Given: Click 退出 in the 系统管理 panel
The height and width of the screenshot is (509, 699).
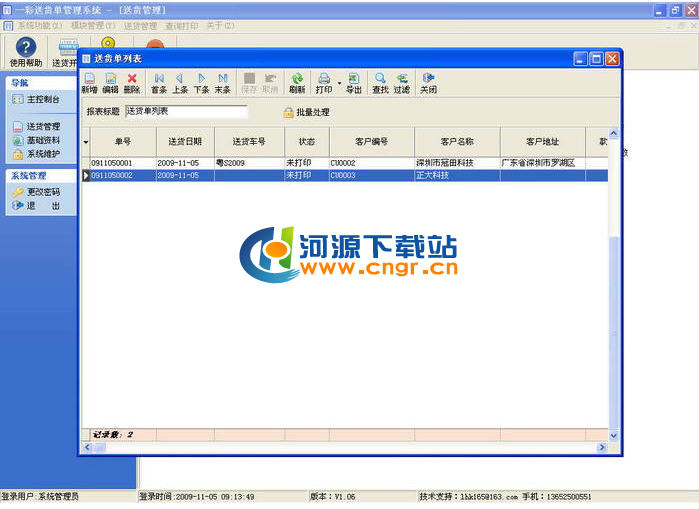Looking at the screenshot, I should pyautogui.click(x=37, y=206).
